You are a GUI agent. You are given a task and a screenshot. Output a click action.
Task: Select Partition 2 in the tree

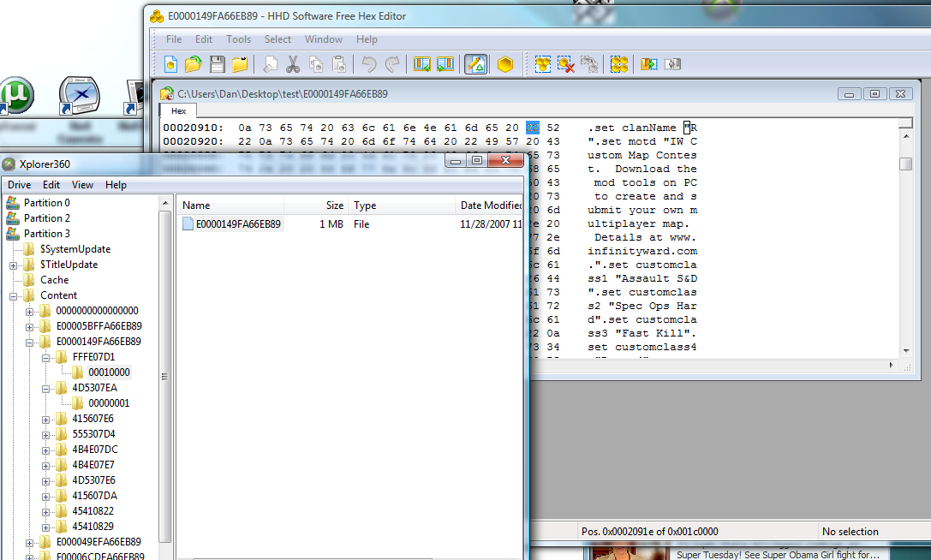click(x=46, y=218)
